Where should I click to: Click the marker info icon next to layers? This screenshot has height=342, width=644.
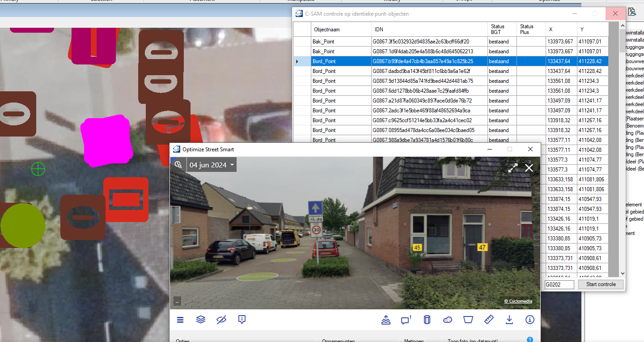point(242,320)
